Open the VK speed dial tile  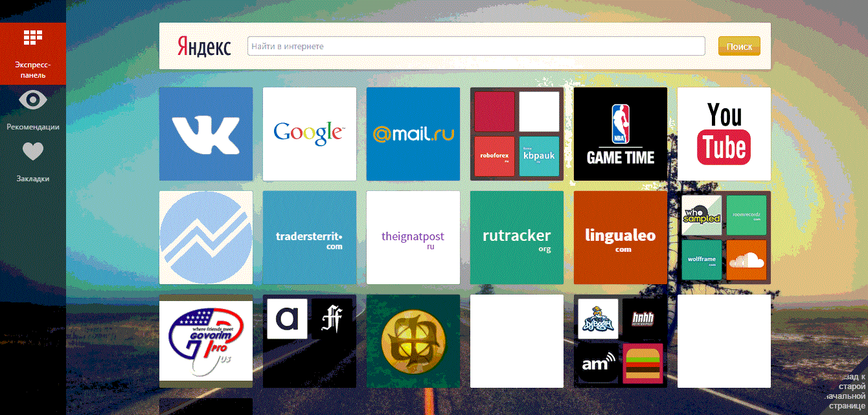[x=206, y=134]
